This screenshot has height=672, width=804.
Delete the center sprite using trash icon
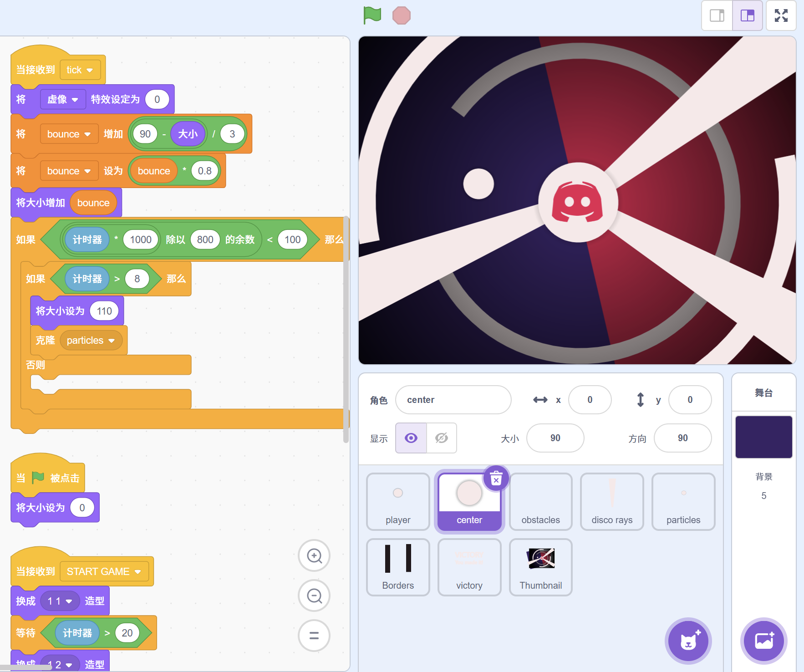[496, 479]
